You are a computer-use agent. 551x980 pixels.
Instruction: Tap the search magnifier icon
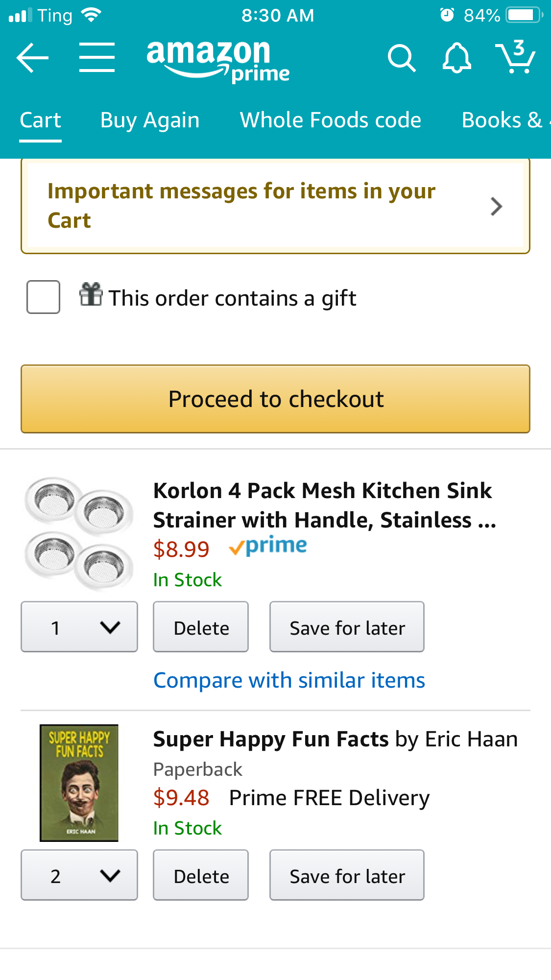pyautogui.click(x=401, y=58)
